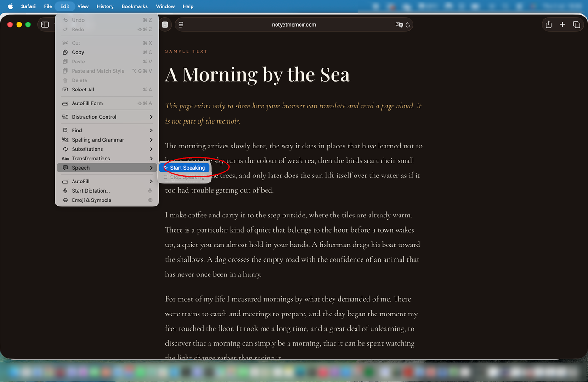Click the paragraph starting 'I make coffee'
This screenshot has height=382, width=588.
294,245
